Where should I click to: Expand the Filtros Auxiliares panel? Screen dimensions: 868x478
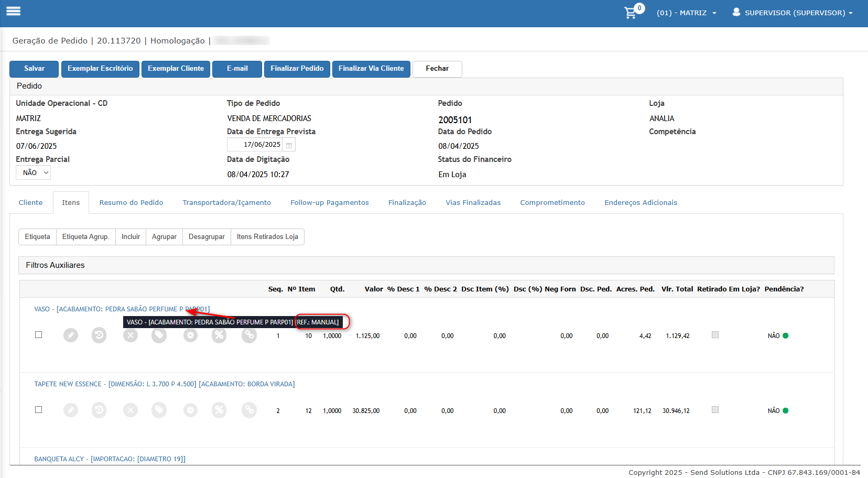(426, 265)
